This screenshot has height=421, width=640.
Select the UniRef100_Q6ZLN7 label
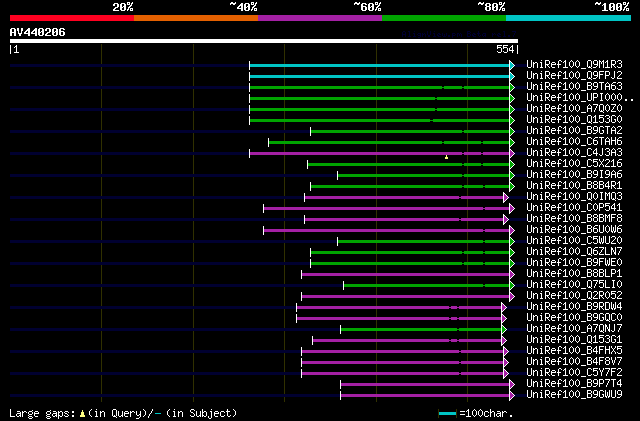pos(574,252)
